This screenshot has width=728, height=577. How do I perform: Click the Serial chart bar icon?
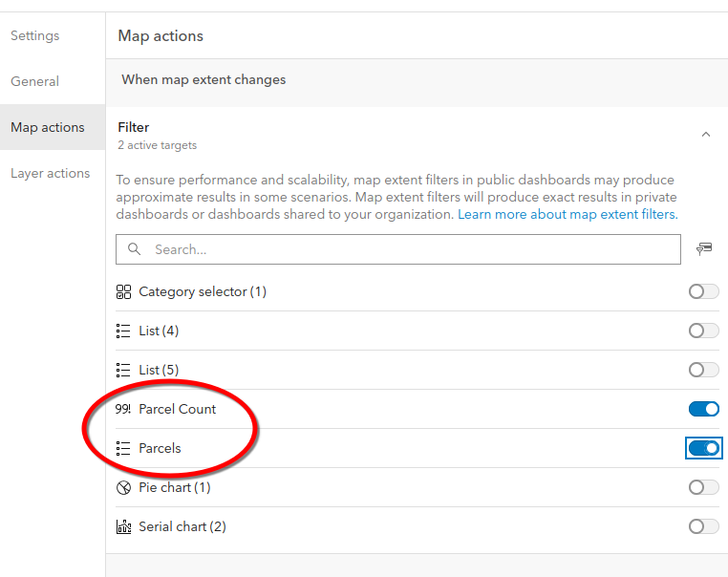[x=122, y=526]
